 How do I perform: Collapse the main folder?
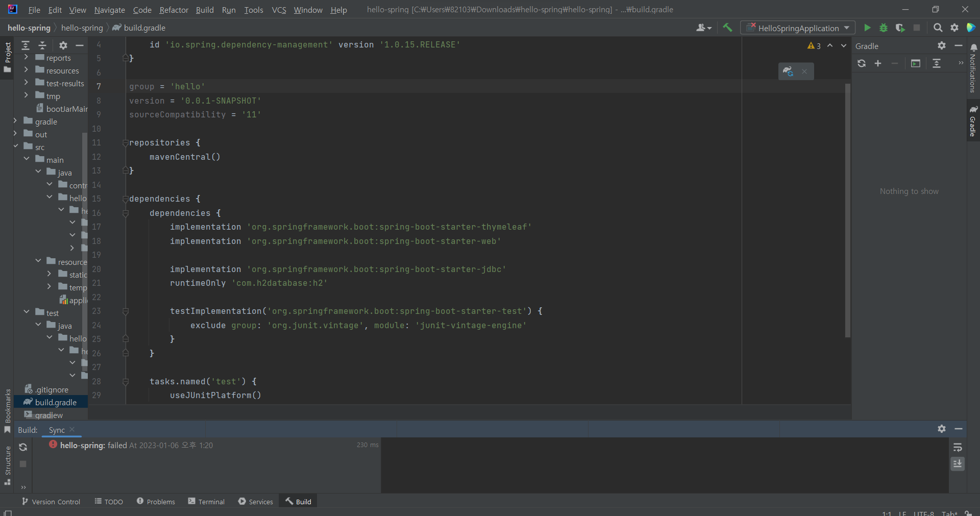point(26,159)
